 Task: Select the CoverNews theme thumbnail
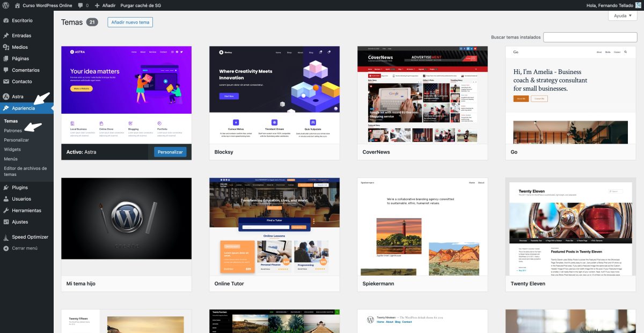(422, 95)
